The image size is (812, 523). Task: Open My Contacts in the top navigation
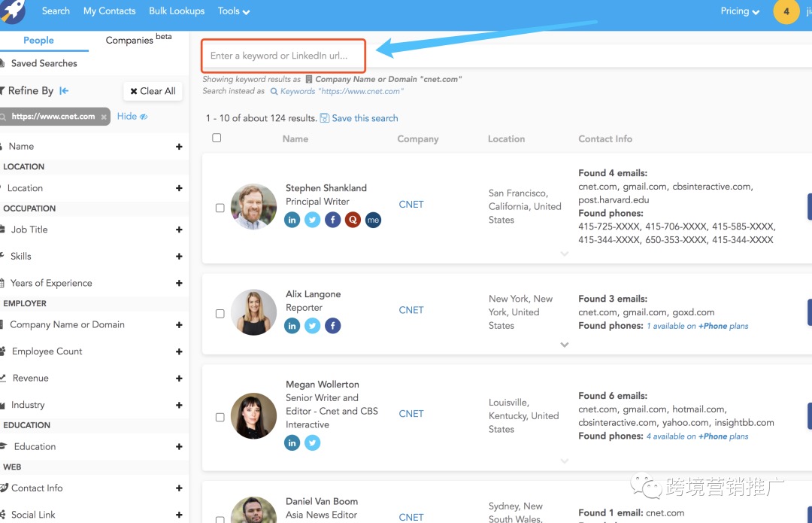pos(109,11)
